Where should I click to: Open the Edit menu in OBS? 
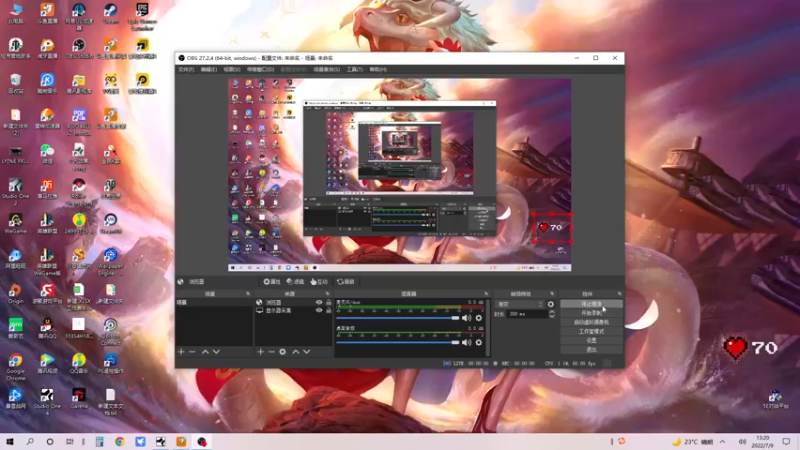(209, 69)
